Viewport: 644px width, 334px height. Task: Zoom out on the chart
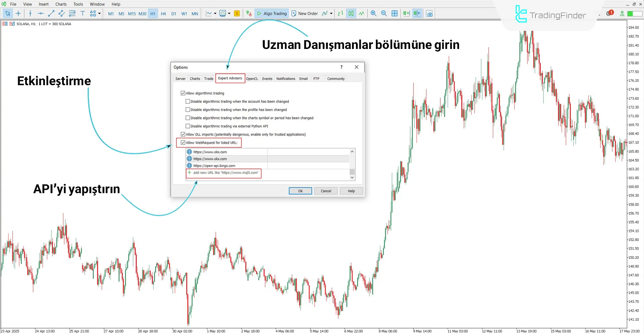click(384, 13)
